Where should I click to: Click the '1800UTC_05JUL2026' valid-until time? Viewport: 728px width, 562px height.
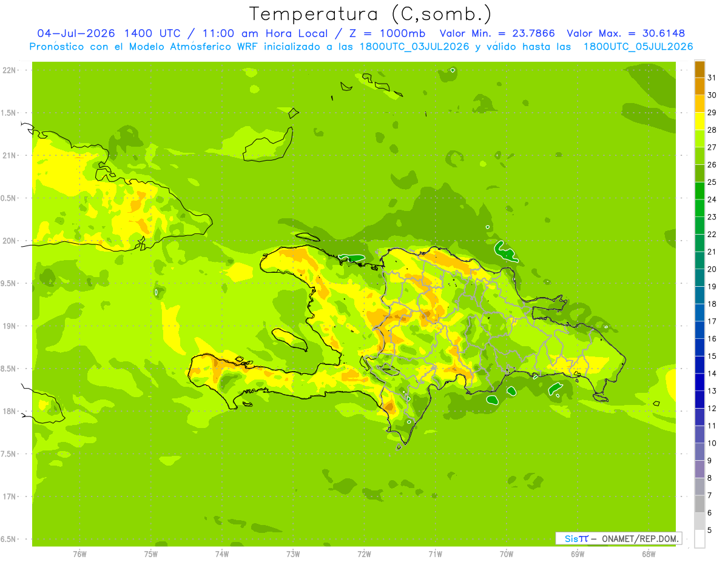coord(638,47)
